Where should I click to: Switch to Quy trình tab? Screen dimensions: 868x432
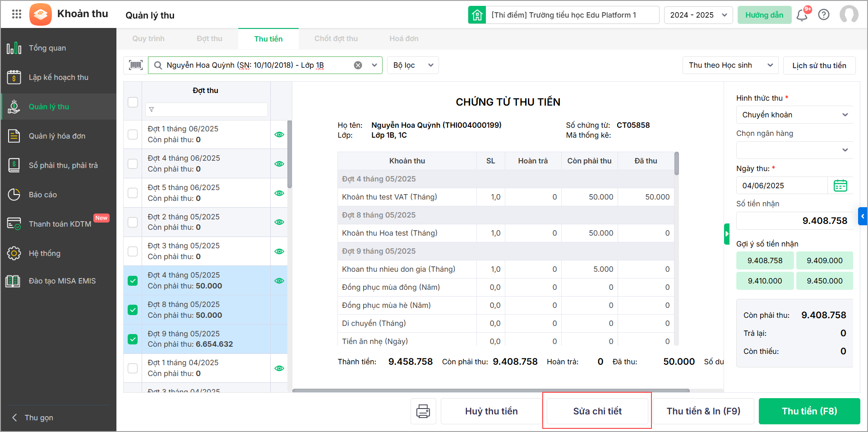click(148, 39)
